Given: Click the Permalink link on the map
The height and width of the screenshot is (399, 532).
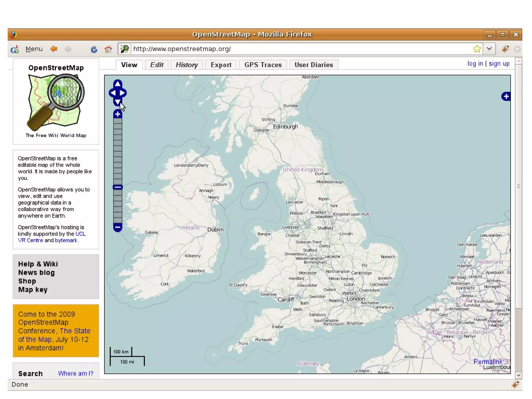Looking at the screenshot, I should tap(488, 362).
